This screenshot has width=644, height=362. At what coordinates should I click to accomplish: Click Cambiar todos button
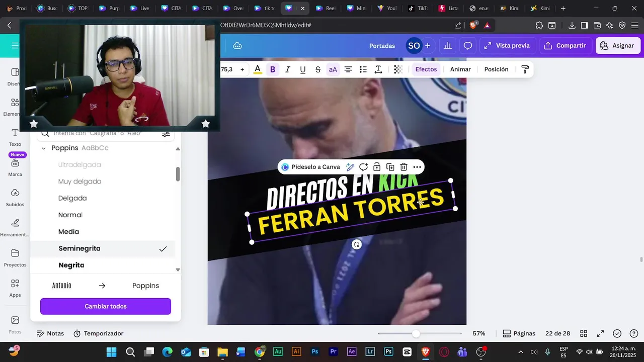[x=106, y=306]
